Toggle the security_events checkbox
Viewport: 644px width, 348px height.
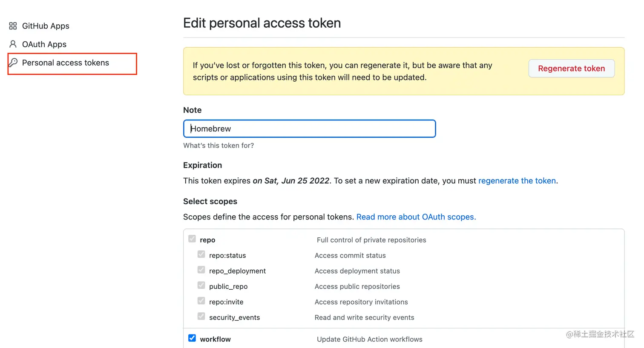point(201,317)
